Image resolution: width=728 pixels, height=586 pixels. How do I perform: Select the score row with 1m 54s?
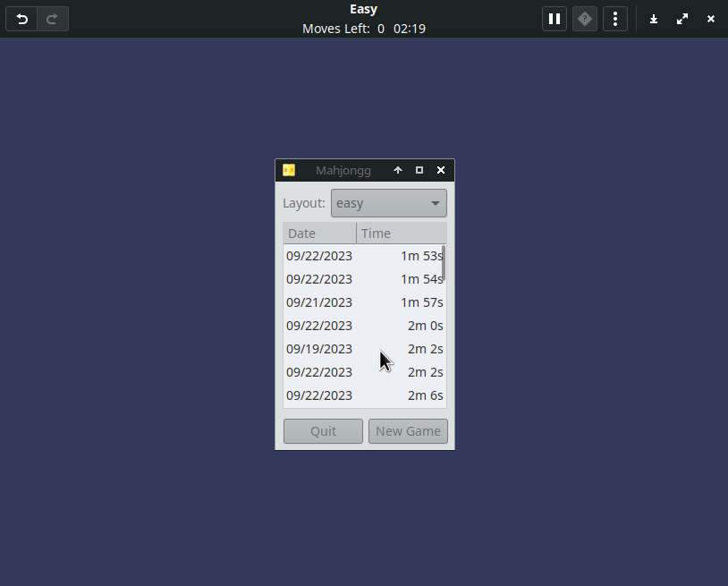coord(365,279)
